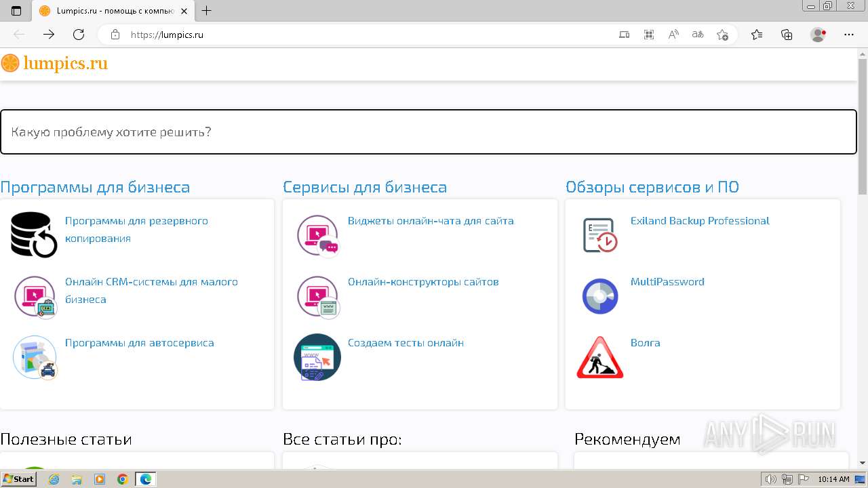This screenshot has height=488, width=868.
Task: Click the Рекомендуем heading
Action: point(627,439)
